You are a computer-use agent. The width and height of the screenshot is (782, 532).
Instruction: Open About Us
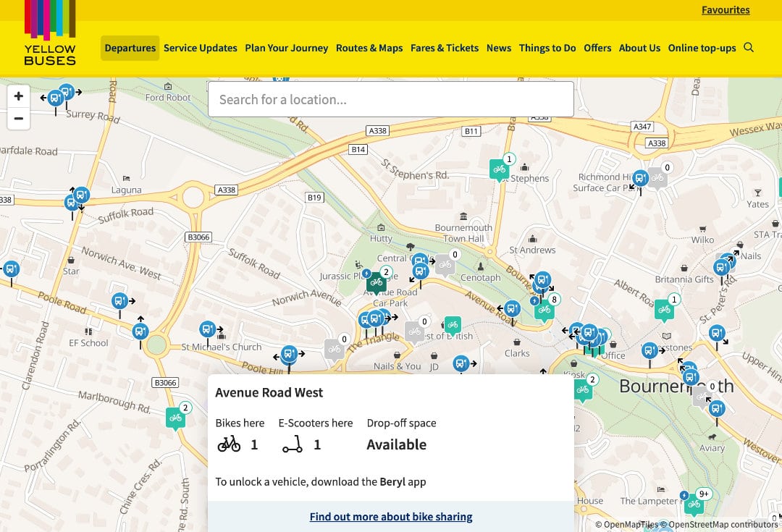click(640, 48)
